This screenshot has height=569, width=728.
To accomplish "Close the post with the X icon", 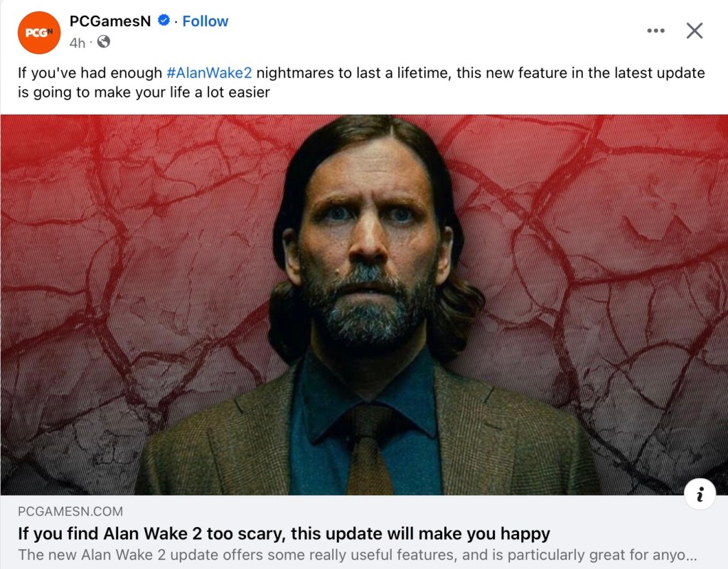I will [x=694, y=31].
